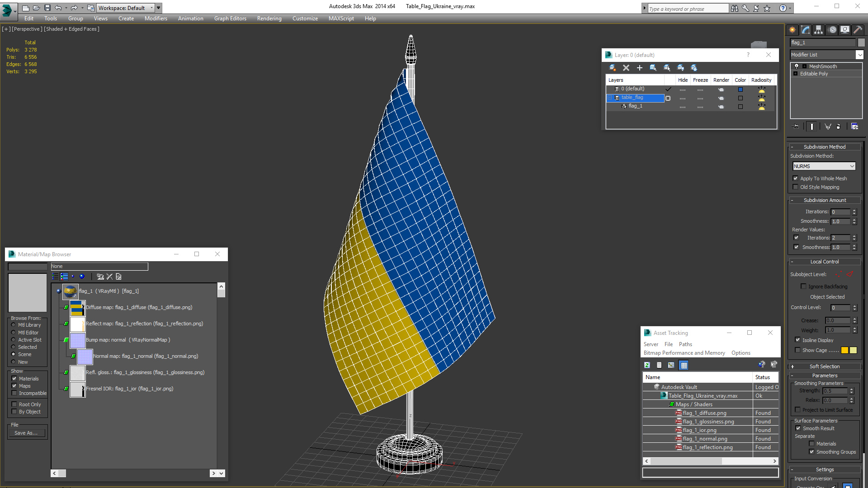Toggle MeshSmooth modifier lightbulb visibility
Viewport: 868px width, 488px height.
tap(797, 66)
